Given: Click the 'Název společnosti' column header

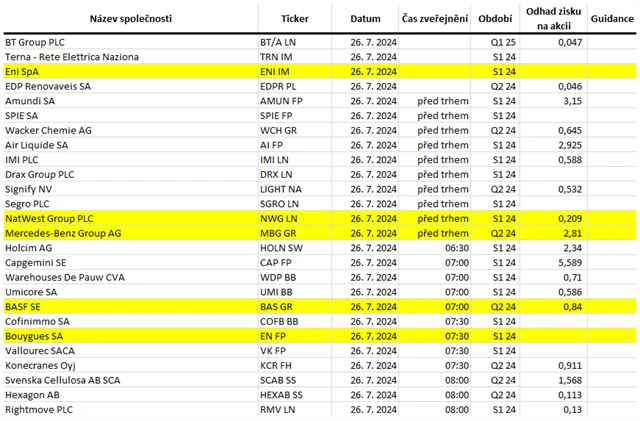Looking at the screenshot, I should [130, 18].
